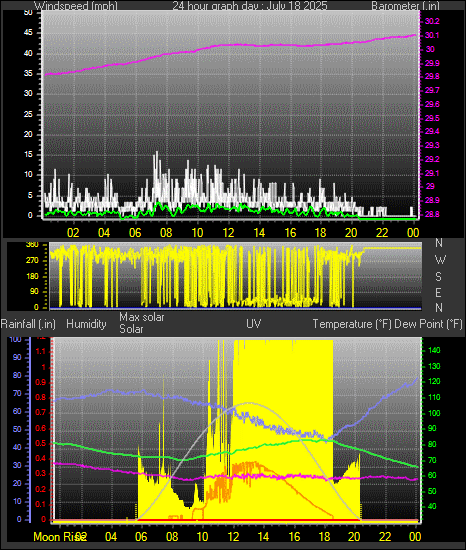Select the 12 hour label on wind graph
The height and width of the screenshot is (550, 466).
(x=228, y=233)
